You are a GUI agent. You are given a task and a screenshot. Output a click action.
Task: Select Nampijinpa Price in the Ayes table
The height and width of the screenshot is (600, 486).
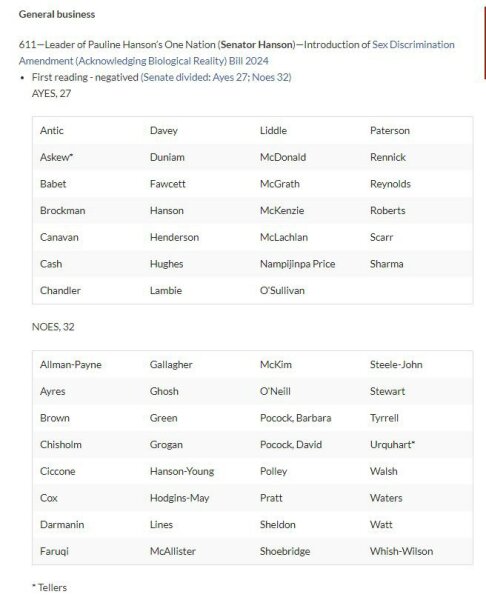pyautogui.click(x=297, y=264)
